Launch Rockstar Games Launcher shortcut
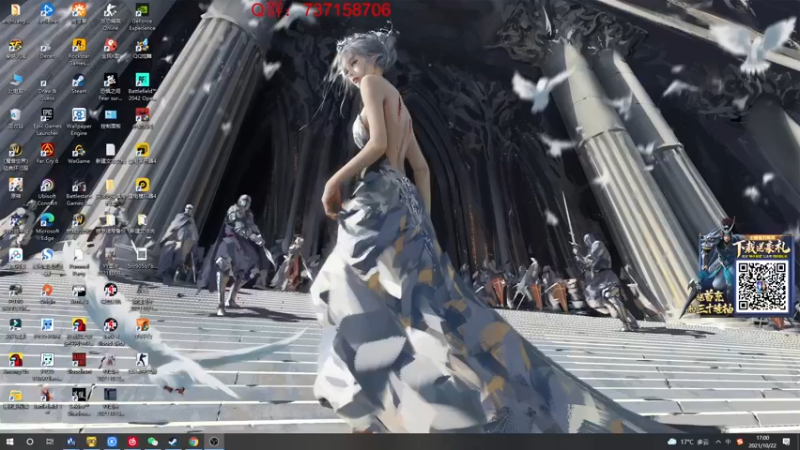Image resolution: width=800 pixels, height=450 pixels. [79, 51]
